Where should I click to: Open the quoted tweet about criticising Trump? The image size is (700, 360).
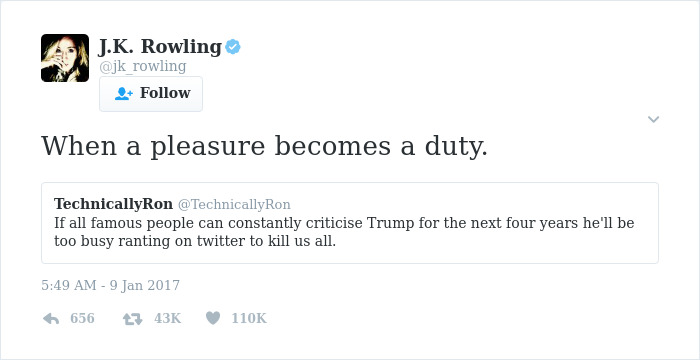[350, 223]
